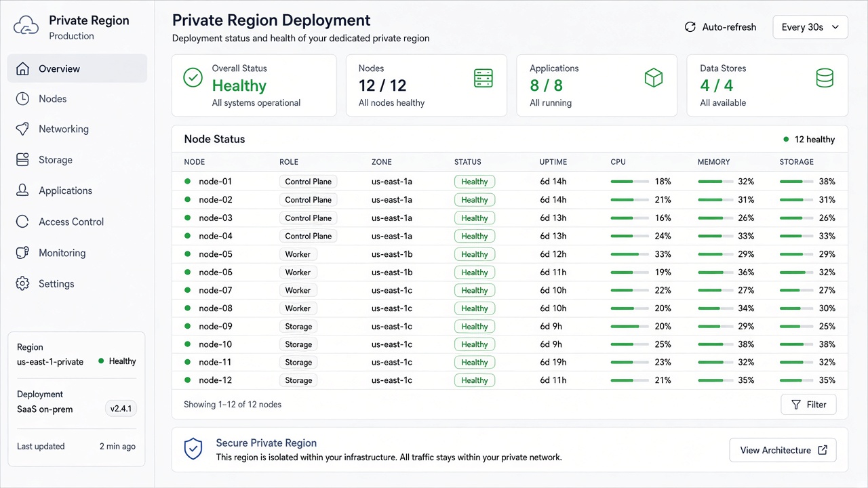This screenshot has height=488, width=868.
Task: Open the Every 30s refresh interval dropdown
Action: pos(810,27)
